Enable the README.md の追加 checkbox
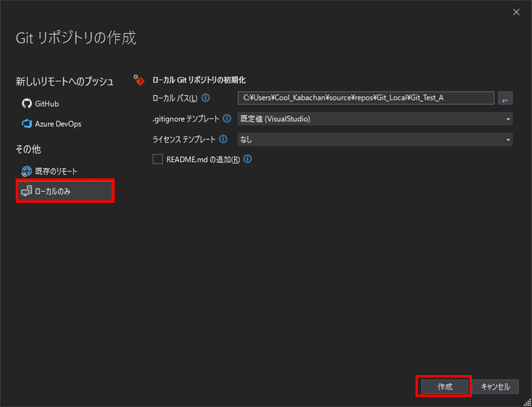Image resolution: width=532 pixels, height=407 pixels. [x=158, y=159]
